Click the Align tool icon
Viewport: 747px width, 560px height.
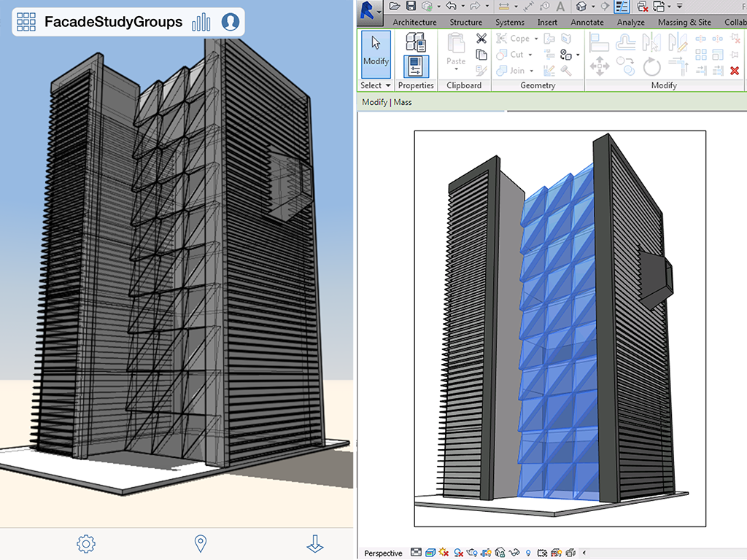(599, 42)
